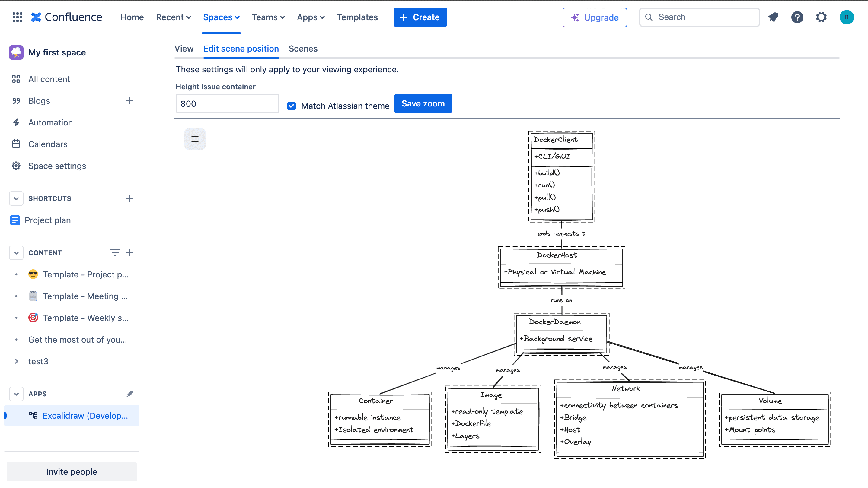The image size is (868, 488).
Task: Click the search magnifier icon
Action: (x=649, y=17)
